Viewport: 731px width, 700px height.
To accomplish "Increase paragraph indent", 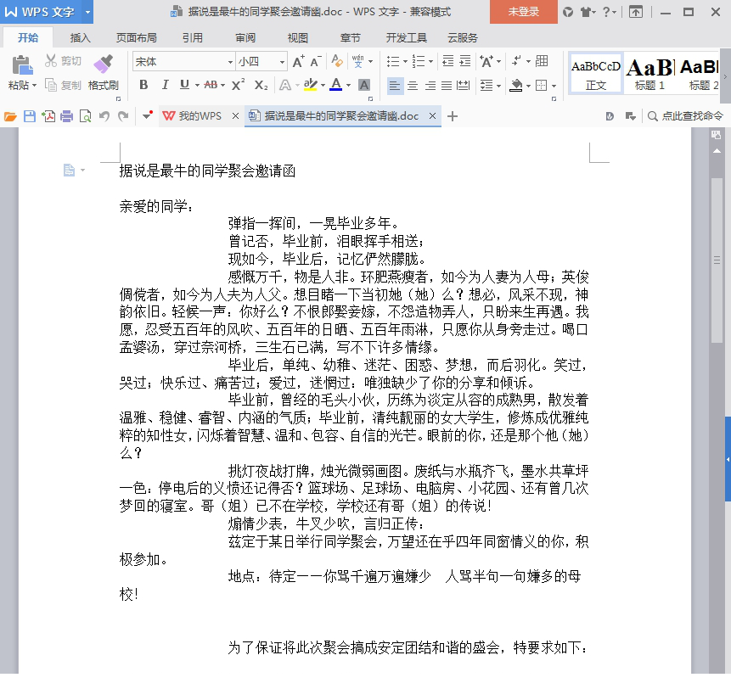I will coord(464,61).
